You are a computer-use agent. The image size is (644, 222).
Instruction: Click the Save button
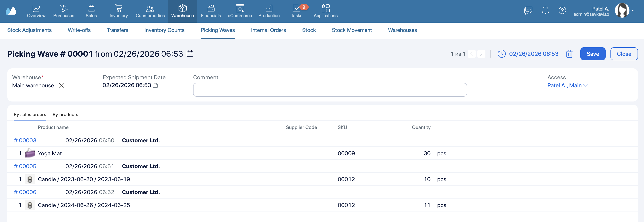[x=593, y=54]
